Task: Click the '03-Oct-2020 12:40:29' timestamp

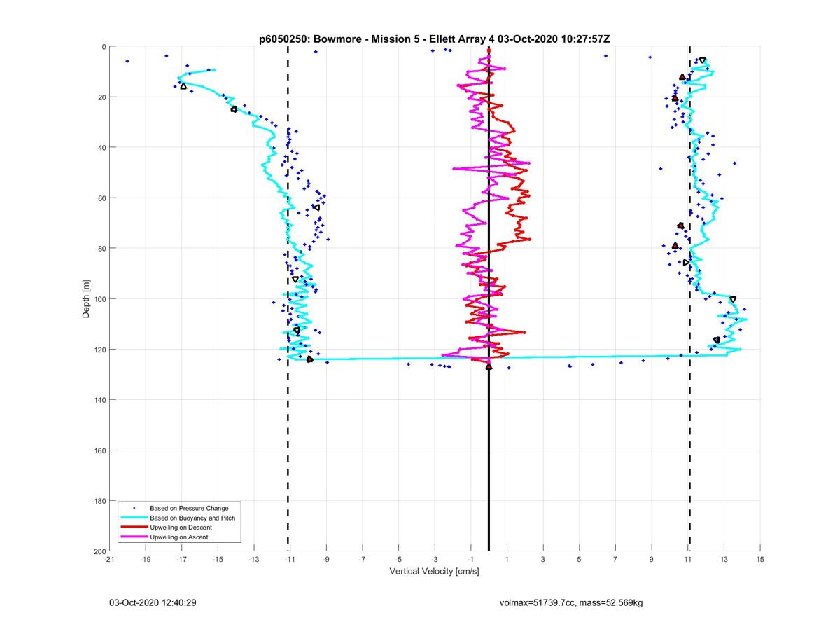Action: coord(151,602)
